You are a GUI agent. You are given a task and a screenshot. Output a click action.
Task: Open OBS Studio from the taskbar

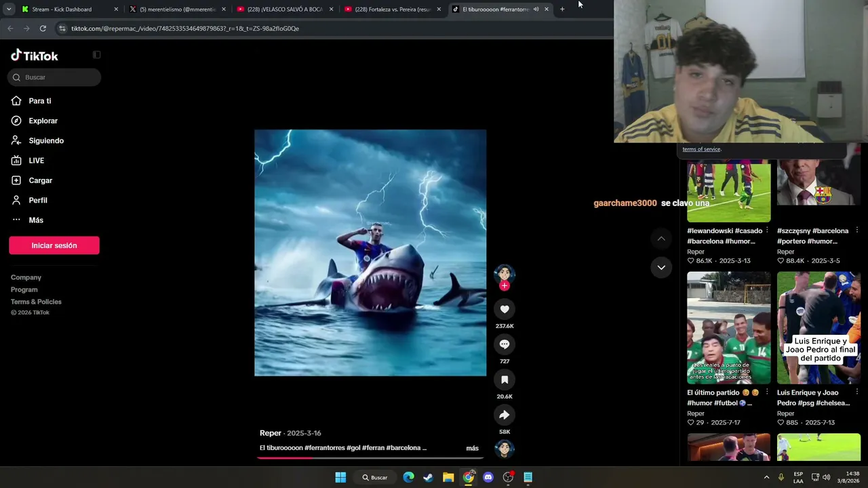pos(508,477)
